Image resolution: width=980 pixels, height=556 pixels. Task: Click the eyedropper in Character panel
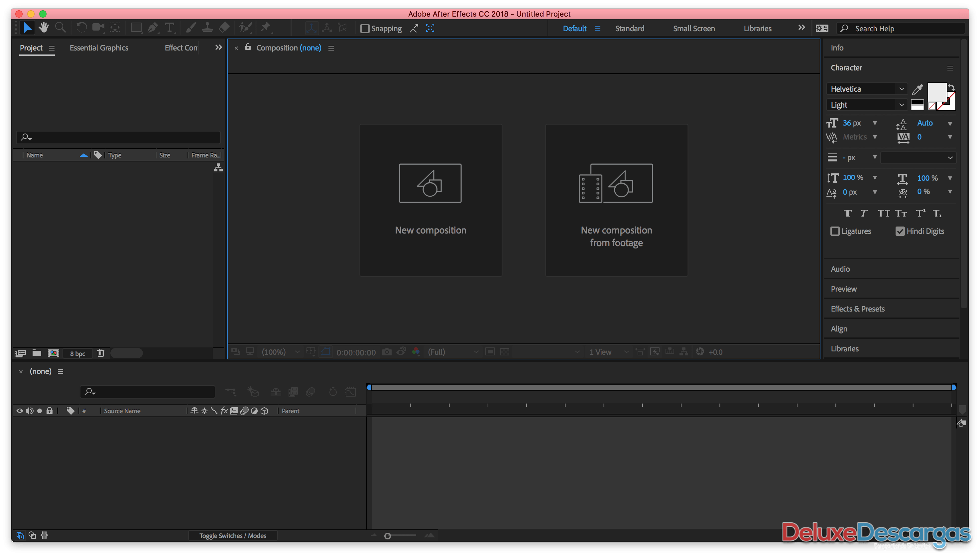(918, 89)
